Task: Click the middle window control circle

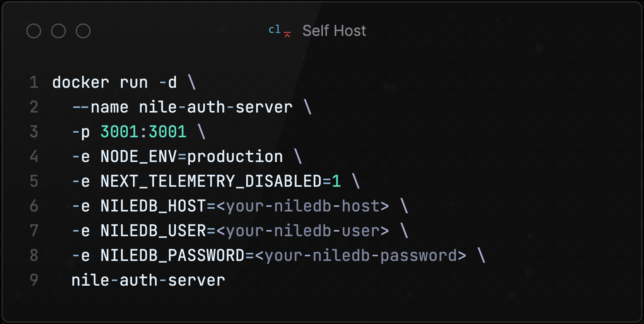Action: 58,31
